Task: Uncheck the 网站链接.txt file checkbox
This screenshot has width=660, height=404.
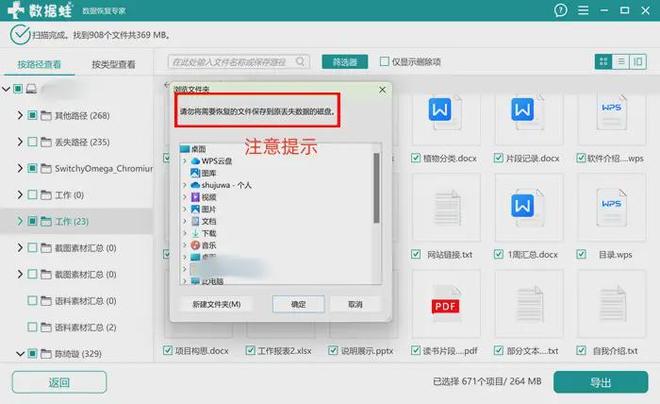Action: click(417, 255)
